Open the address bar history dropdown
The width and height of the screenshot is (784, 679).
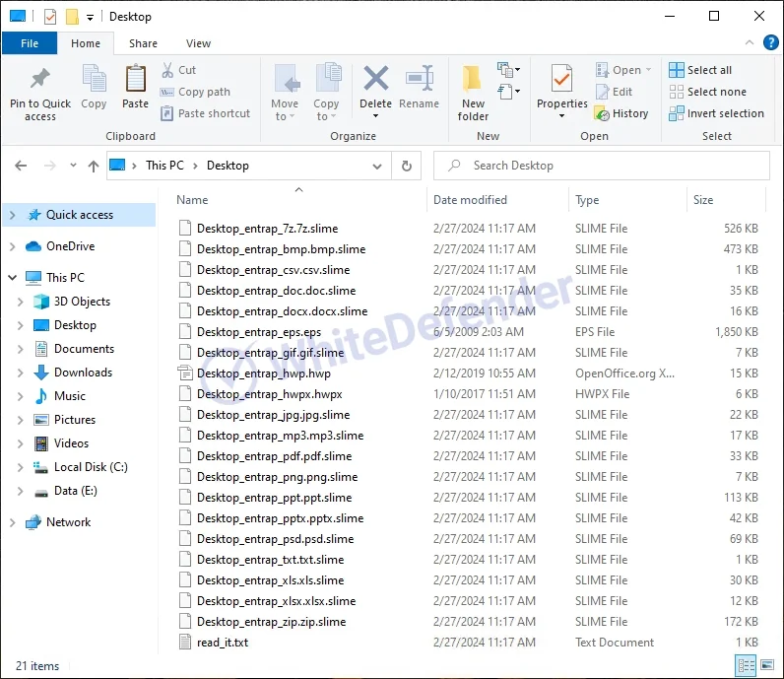coord(377,166)
